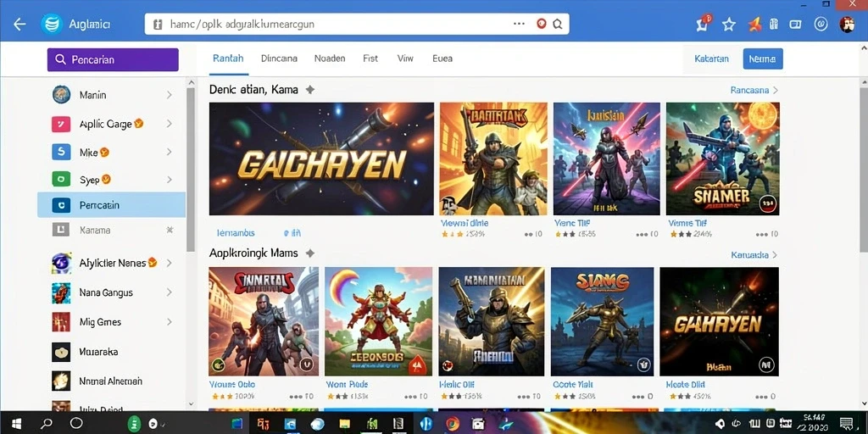Open the Windows Start button
The height and width of the screenshot is (434, 868).
[x=17, y=424]
